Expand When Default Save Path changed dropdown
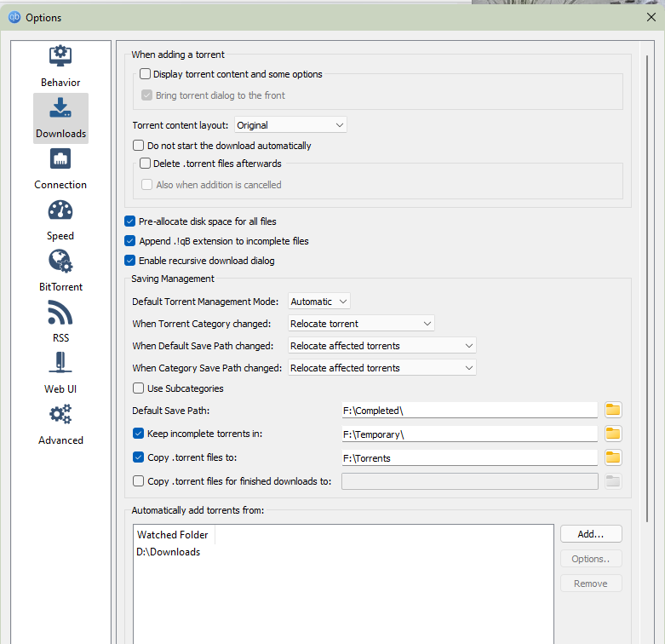The image size is (665, 644). tap(381, 345)
